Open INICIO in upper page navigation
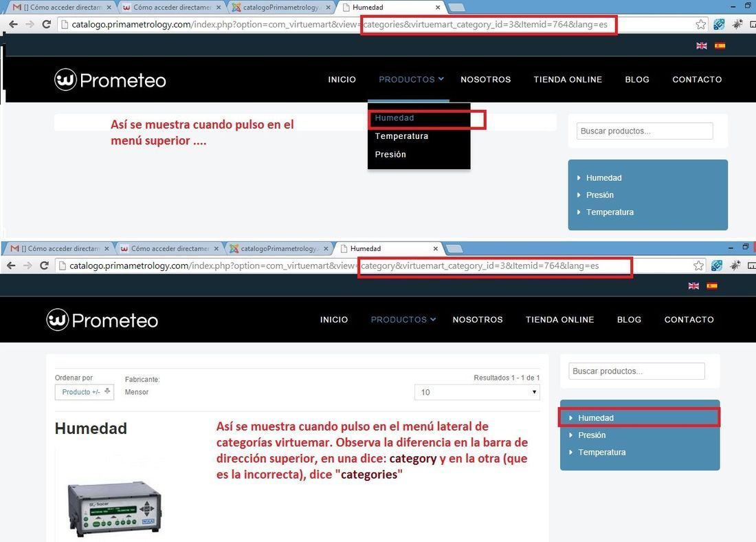 342,80
